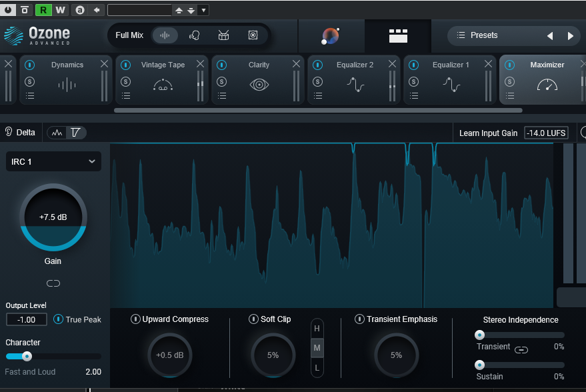Toggle the gain link icon below Gain
Viewport: 586px width, 392px height.
click(x=53, y=283)
